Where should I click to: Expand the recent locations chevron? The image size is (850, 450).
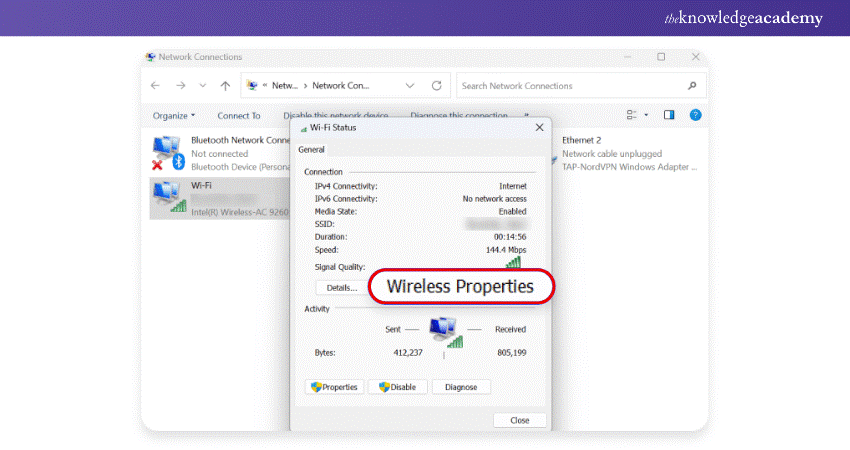[x=203, y=86]
